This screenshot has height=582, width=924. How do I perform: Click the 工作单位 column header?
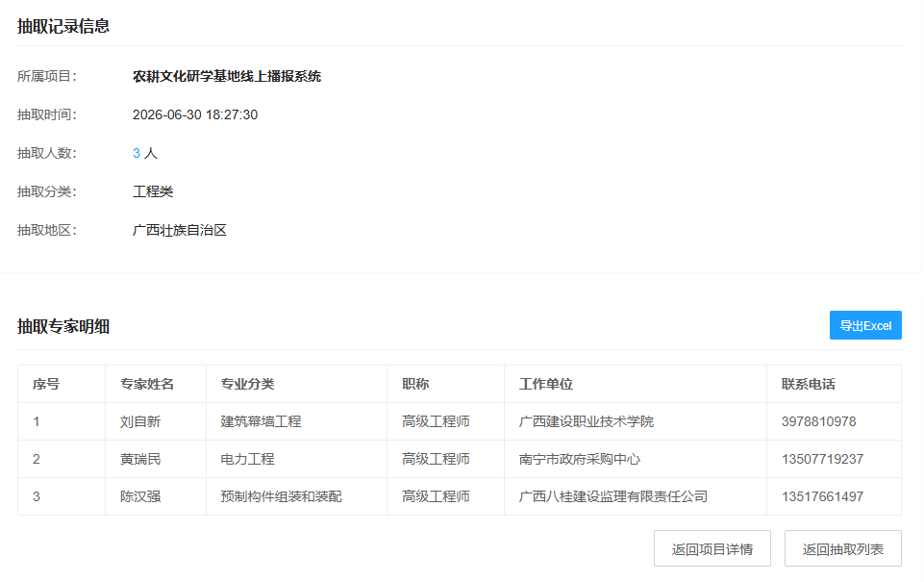tap(546, 385)
